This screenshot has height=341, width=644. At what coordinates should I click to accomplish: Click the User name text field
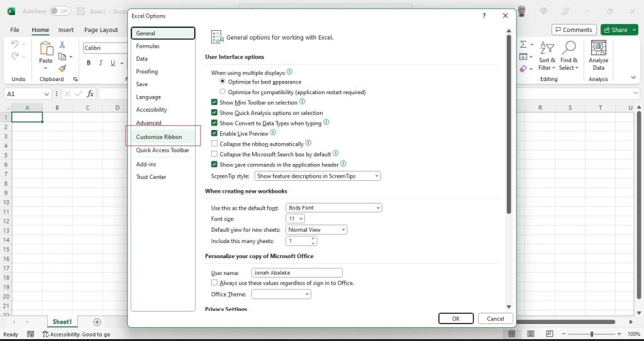297,273
